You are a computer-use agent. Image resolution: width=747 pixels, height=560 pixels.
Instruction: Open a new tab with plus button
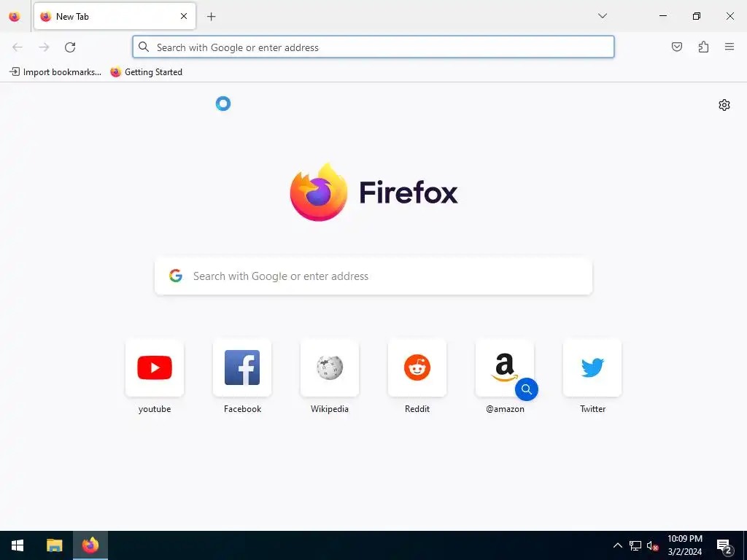[211, 17]
